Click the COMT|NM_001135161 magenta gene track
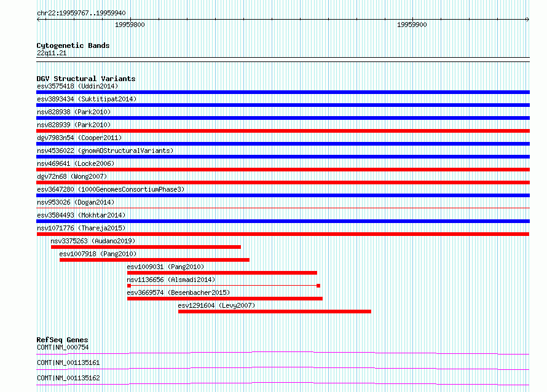The image size is (547, 392). point(283,368)
